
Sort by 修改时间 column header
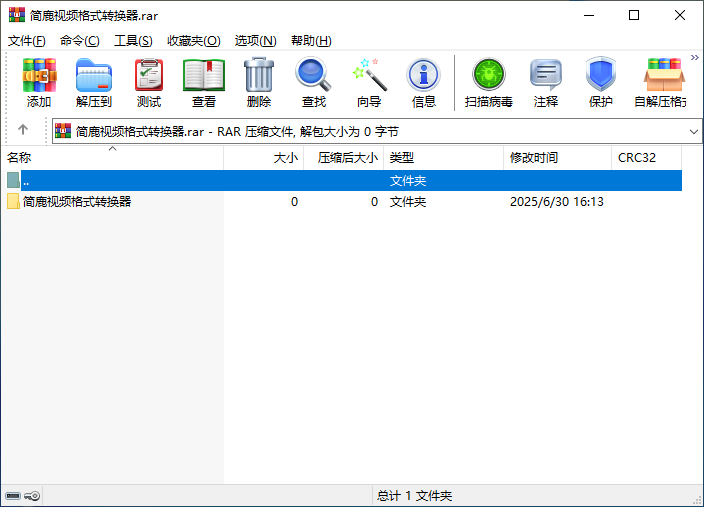557,158
